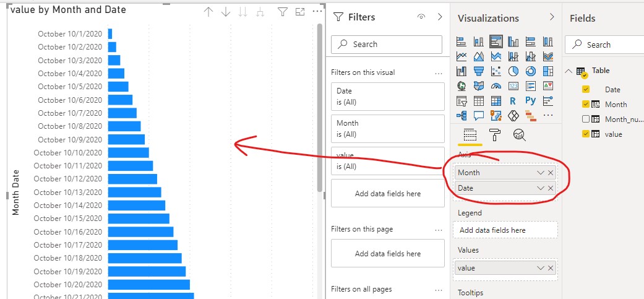644x299 pixels.
Task: Toggle the Month field checkbox
Action: pos(586,105)
